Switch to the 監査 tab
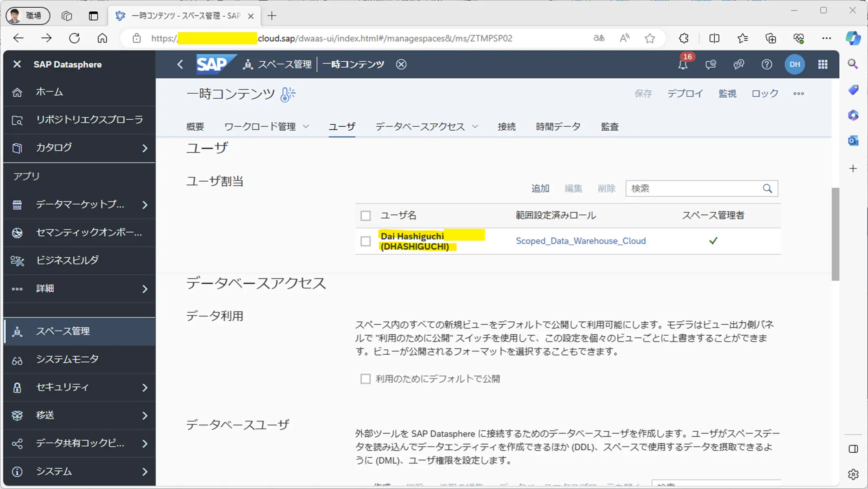Viewport: 868px width, 489px height. tap(610, 127)
